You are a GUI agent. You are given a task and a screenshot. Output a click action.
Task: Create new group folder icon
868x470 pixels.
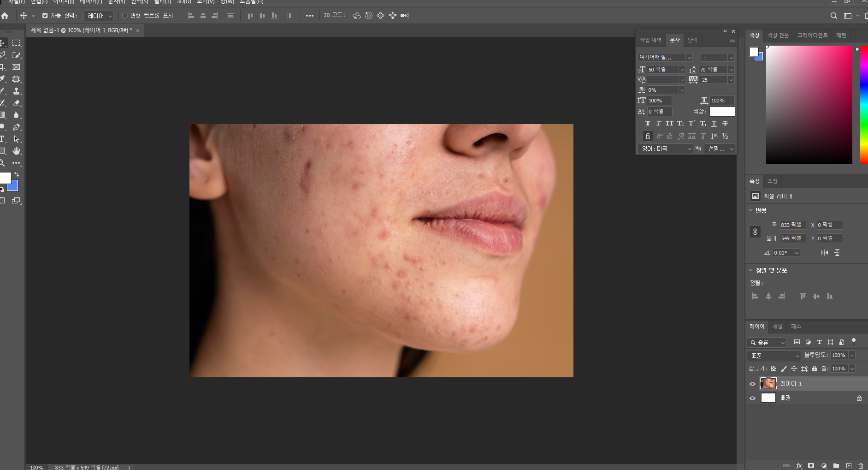pyautogui.click(x=836, y=465)
